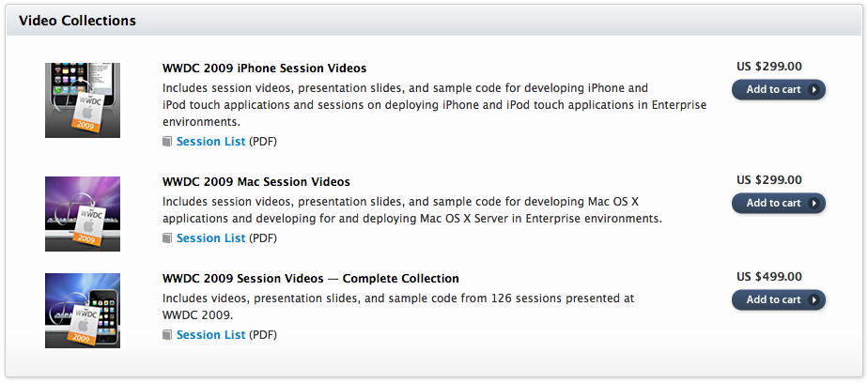
Task: Open the Session List PDF for iPhone videos
Action: tap(210, 142)
